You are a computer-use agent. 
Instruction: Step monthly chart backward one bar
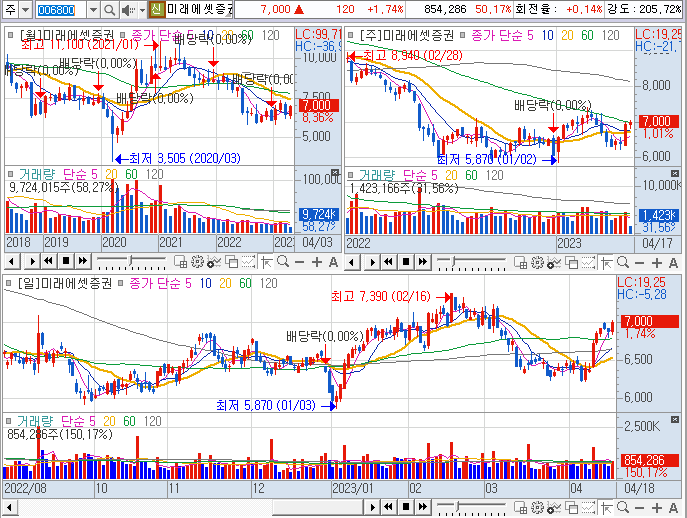[12, 262]
